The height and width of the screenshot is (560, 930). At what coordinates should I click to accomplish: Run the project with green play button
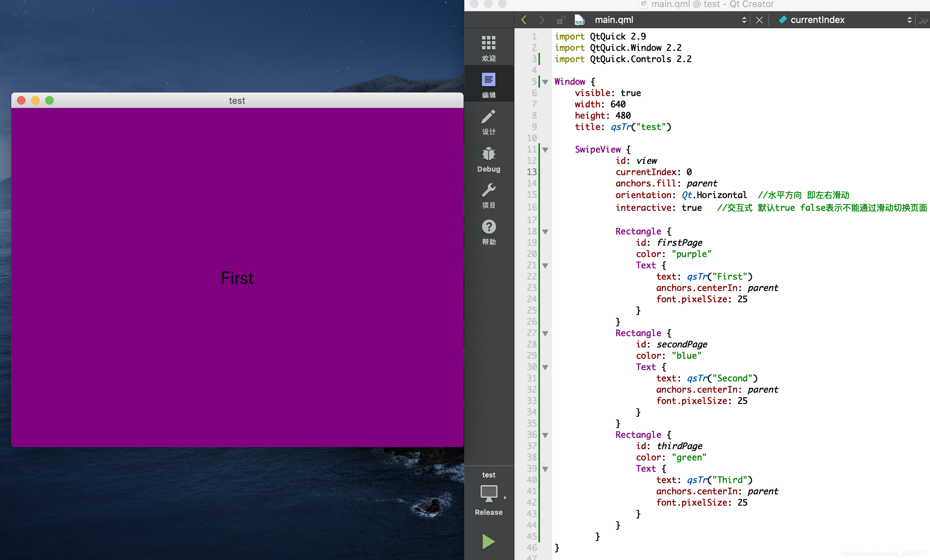(x=488, y=541)
